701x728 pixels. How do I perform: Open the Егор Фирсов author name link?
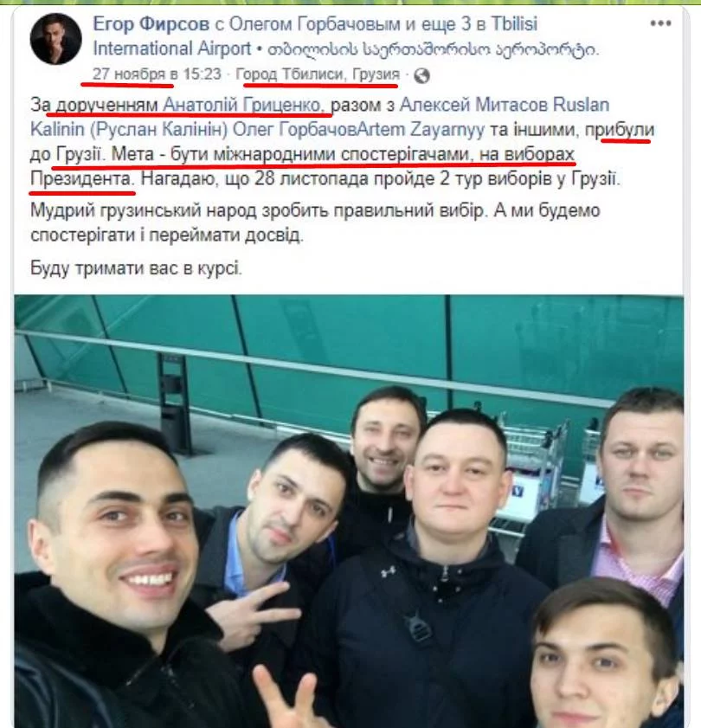point(151,23)
